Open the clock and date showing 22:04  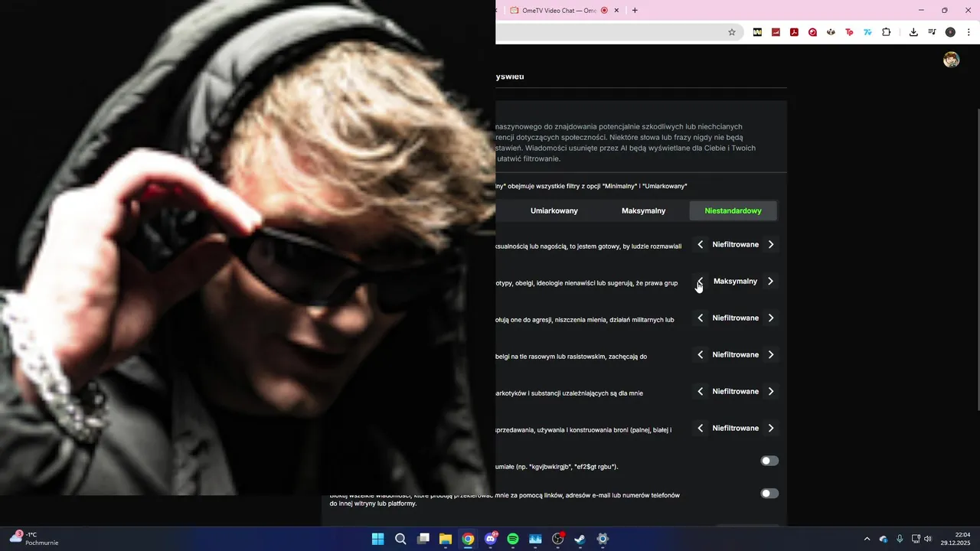click(x=955, y=539)
